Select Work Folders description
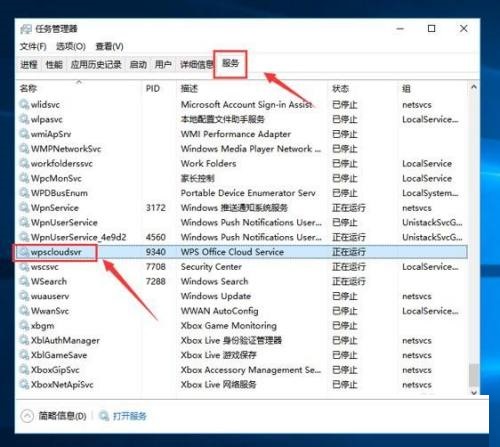 click(x=208, y=163)
